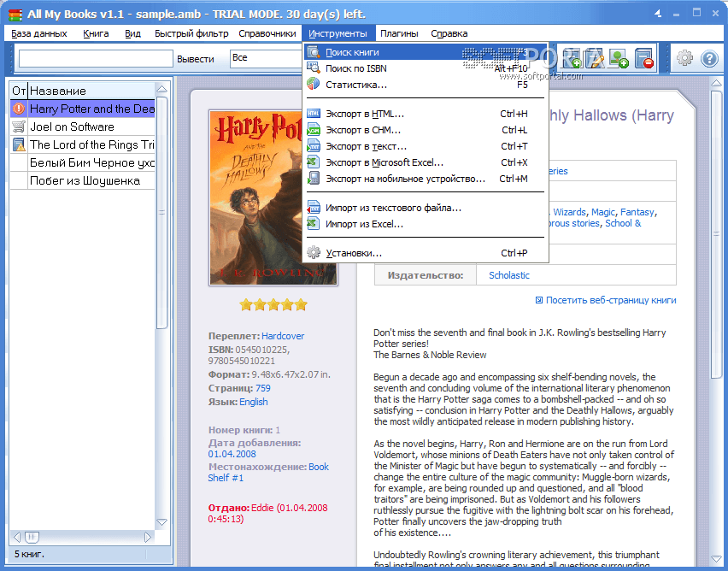Choose Экспорт в Microsoft Excel… entry
Screen dimensions: 728x571
(x=426, y=162)
